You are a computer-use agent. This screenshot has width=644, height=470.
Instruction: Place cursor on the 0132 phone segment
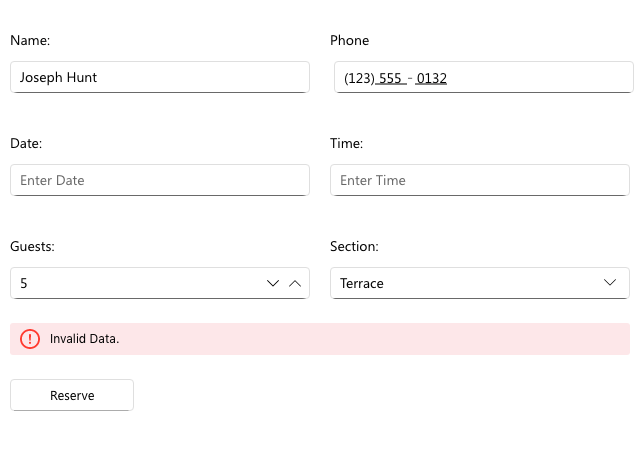432,78
